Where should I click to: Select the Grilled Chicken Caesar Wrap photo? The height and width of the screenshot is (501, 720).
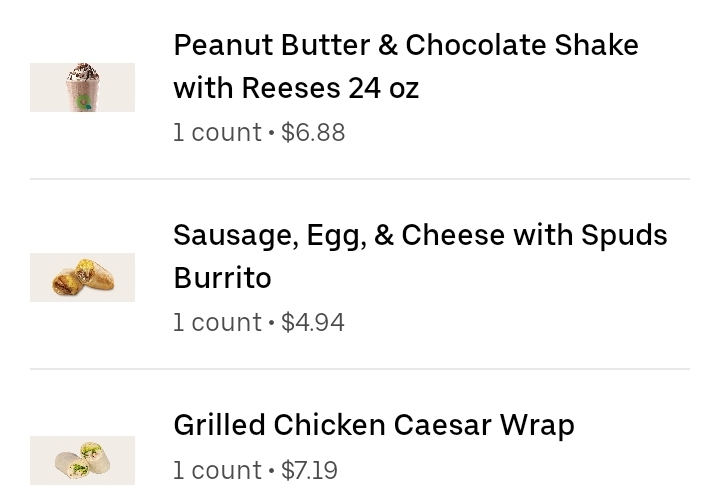coord(83,461)
